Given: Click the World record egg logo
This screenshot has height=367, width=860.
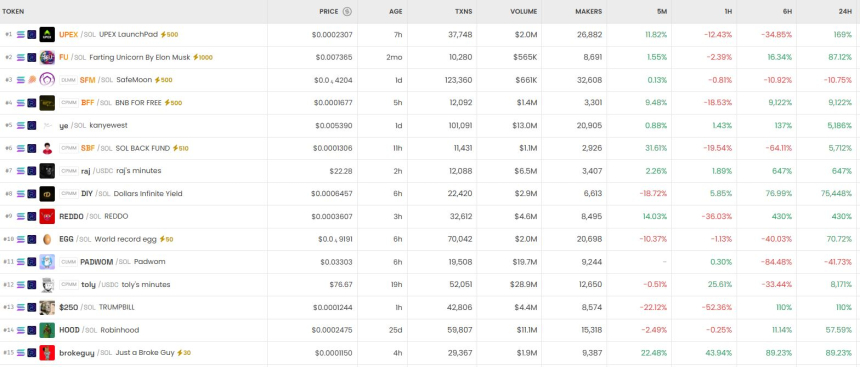Looking at the screenshot, I should 47,239.
